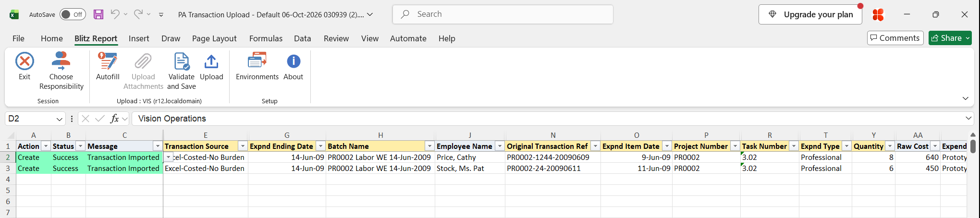The image size is (980, 218).
Task: Confirm formula bar entry checkmark
Action: tap(100, 119)
